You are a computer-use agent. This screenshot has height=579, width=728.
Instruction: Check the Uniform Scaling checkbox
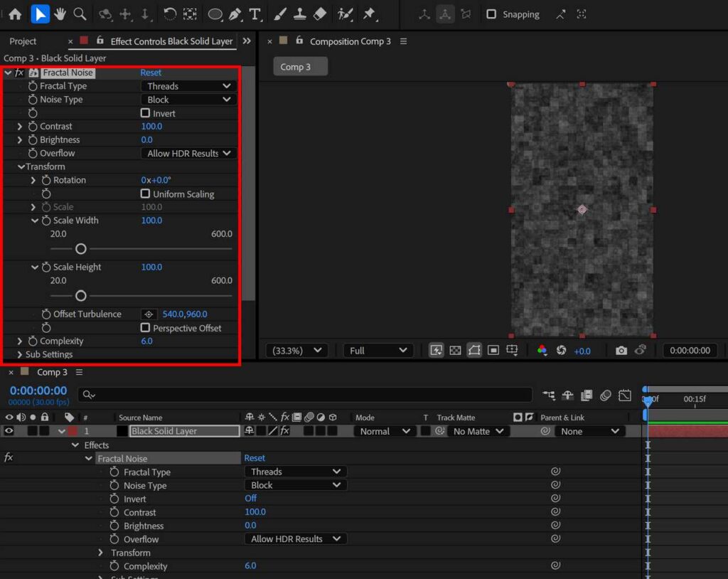(145, 193)
